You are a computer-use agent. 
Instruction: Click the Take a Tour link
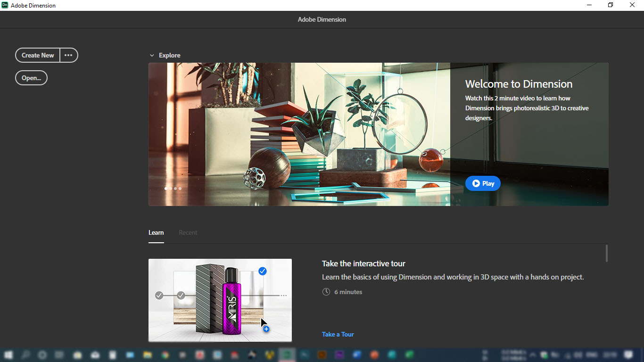pos(338,334)
